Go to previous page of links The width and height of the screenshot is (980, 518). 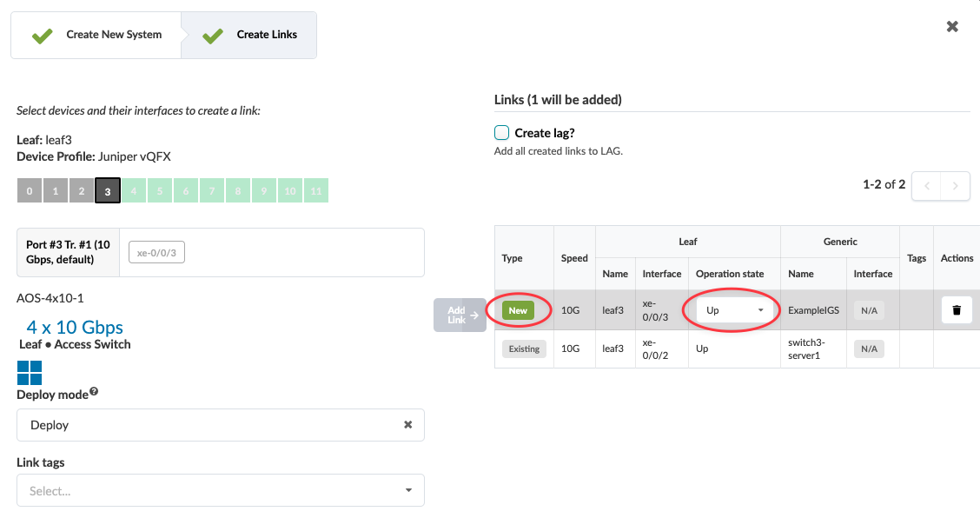926,185
